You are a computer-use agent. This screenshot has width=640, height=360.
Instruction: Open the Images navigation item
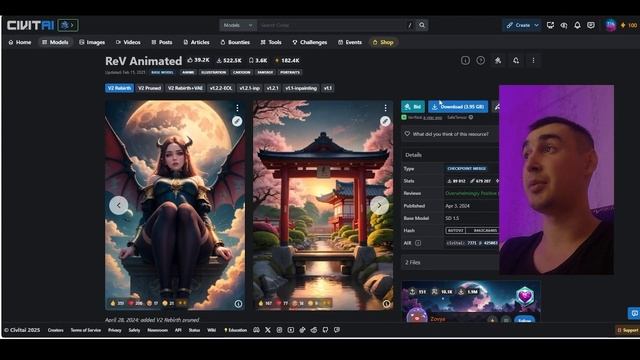(92, 42)
